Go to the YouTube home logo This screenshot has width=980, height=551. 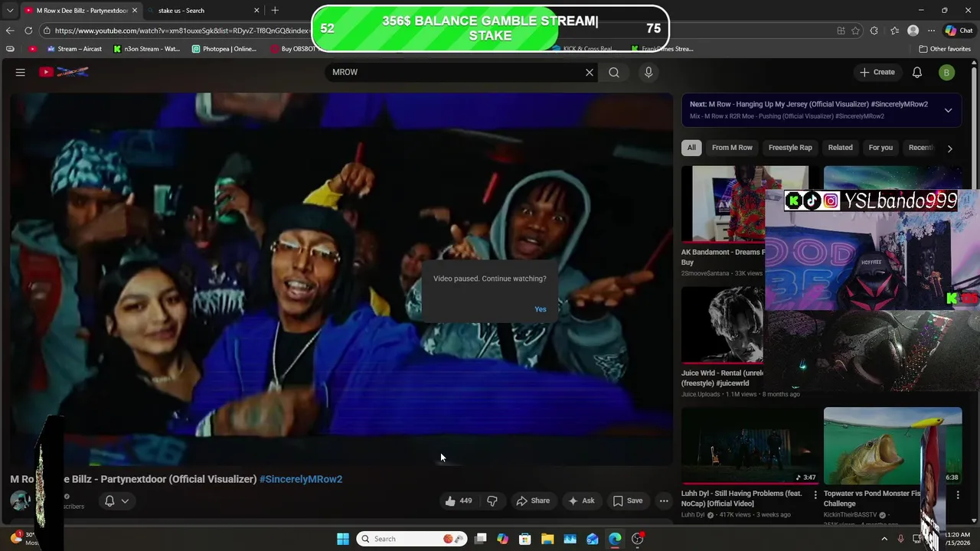pos(64,72)
